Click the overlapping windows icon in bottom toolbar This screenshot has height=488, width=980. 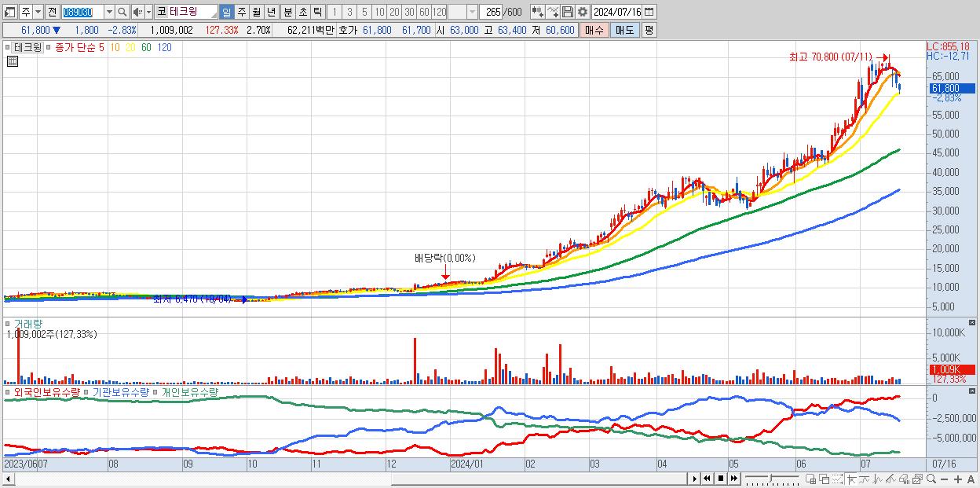click(x=825, y=479)
